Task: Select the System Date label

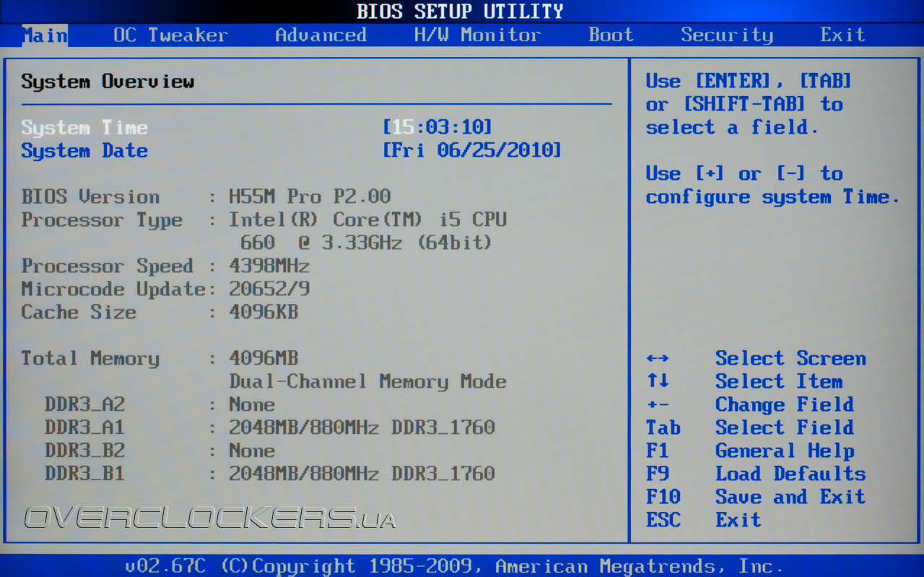Action: click(84, 151)
